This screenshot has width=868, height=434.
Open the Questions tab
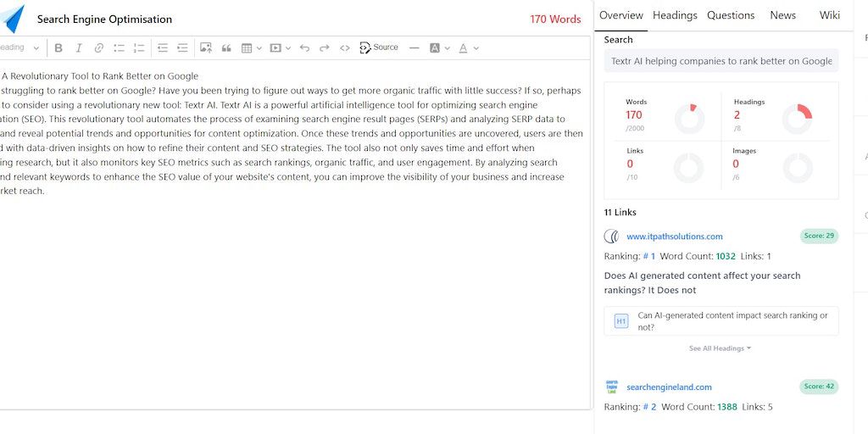click(731, 15)
